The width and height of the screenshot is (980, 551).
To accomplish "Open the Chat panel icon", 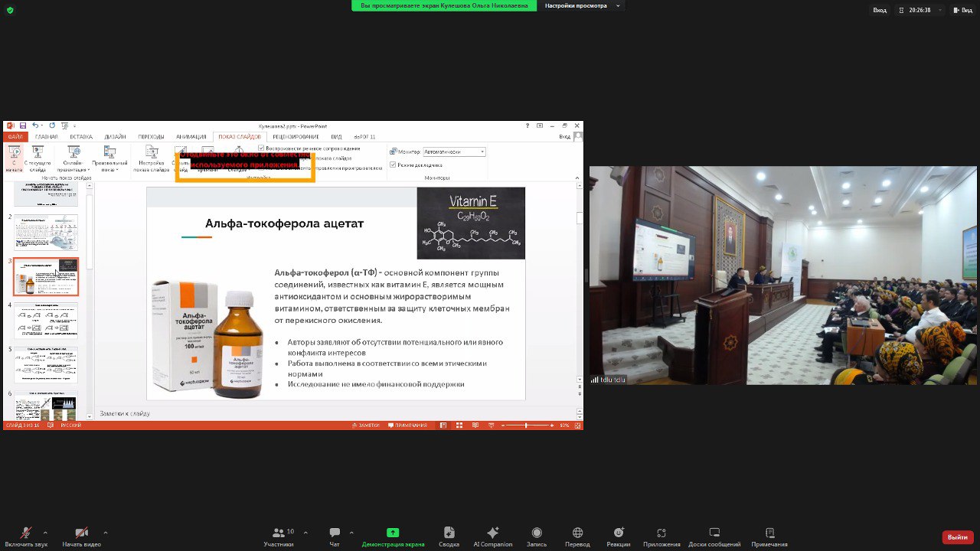I will point(335,533).
